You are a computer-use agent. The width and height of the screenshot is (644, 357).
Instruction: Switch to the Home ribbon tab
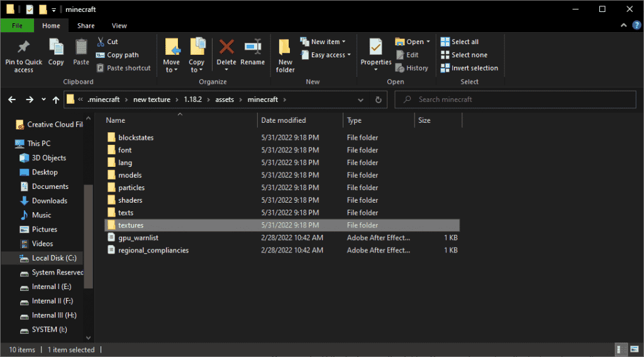[x=51, y=25]
